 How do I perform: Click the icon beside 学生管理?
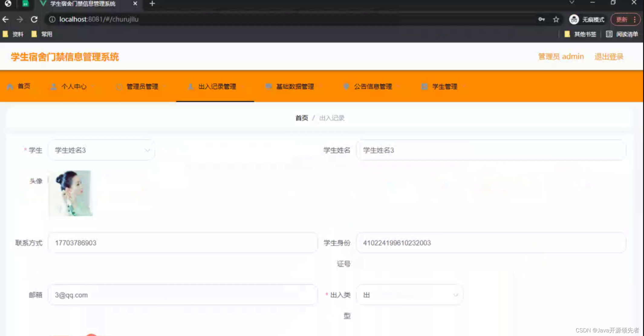tap(424, 86)
